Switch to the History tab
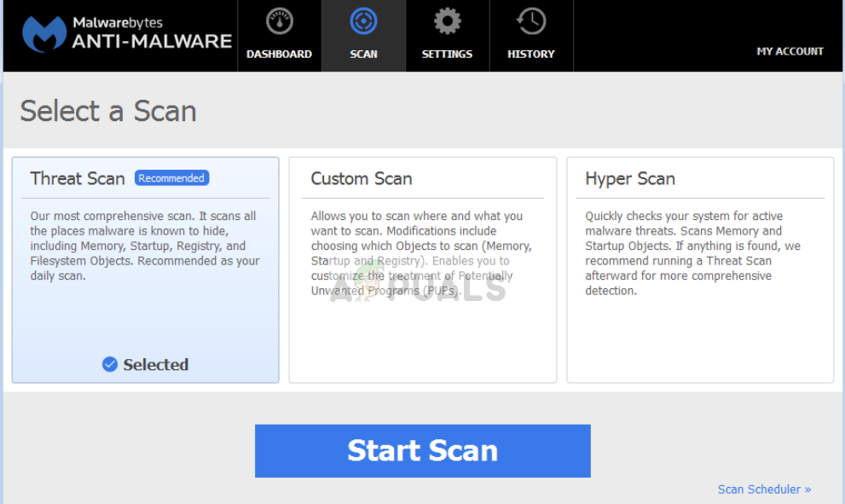Viewport: 845px width, 504px height. (530, 36)
